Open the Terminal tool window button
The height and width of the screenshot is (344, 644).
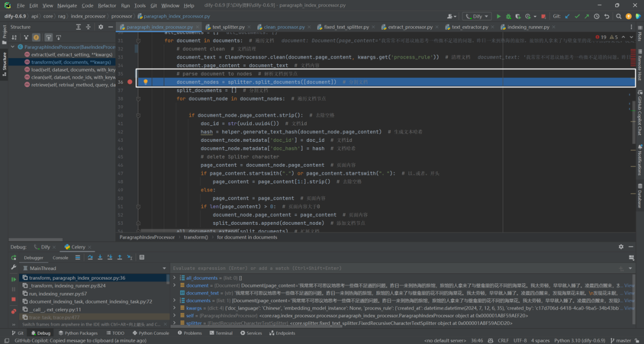point(221,333)
